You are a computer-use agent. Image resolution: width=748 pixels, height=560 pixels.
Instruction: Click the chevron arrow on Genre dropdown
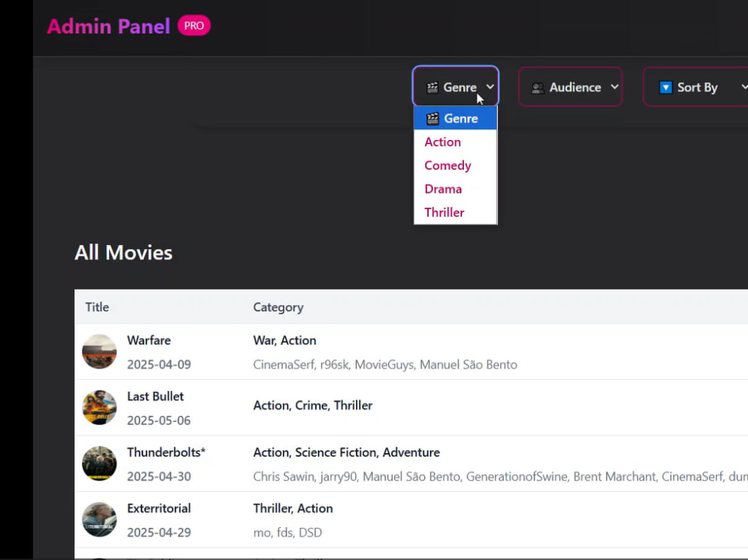pos(490,86)
